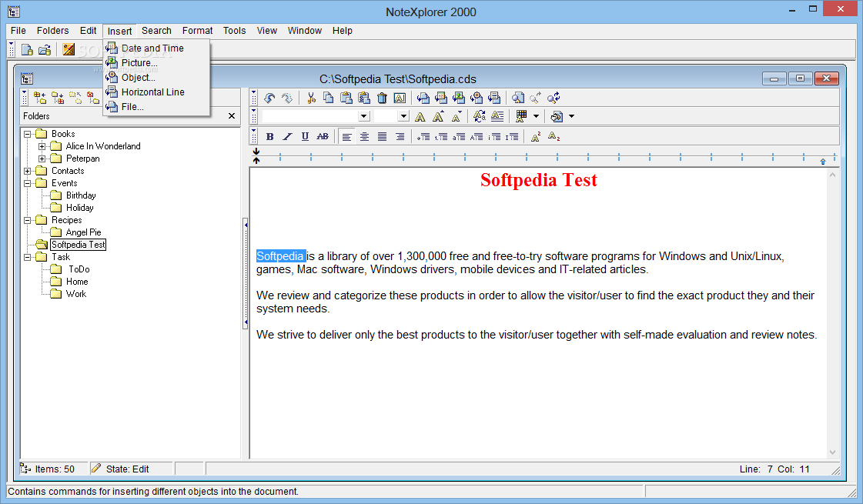
Task: Click Insert Picture toolbar icon
Action: pyautogui.click(x=459, y=98)
